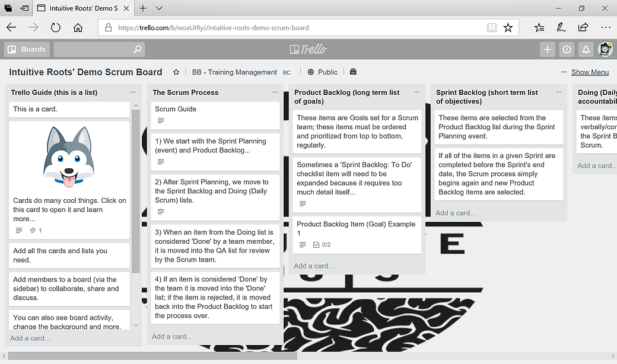Open list menu for Sprint Backlog list
This screenshot has height=364, width=617.
pos(558,92)
